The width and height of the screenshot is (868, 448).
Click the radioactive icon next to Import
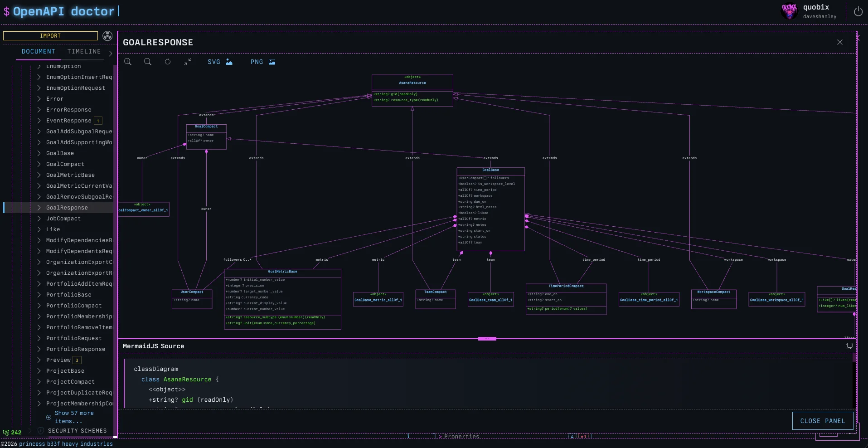point(107,36)
